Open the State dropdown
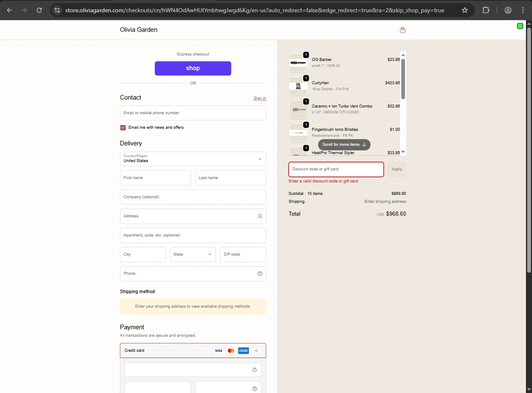Viewport: 532px width, 393px height. (x=193, y=255)
